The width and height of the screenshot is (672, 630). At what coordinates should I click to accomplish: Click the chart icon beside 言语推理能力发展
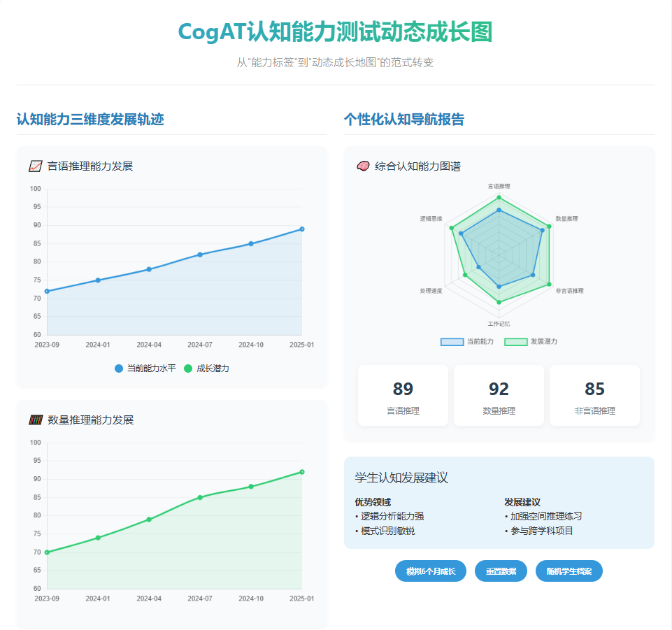point(36,166)
